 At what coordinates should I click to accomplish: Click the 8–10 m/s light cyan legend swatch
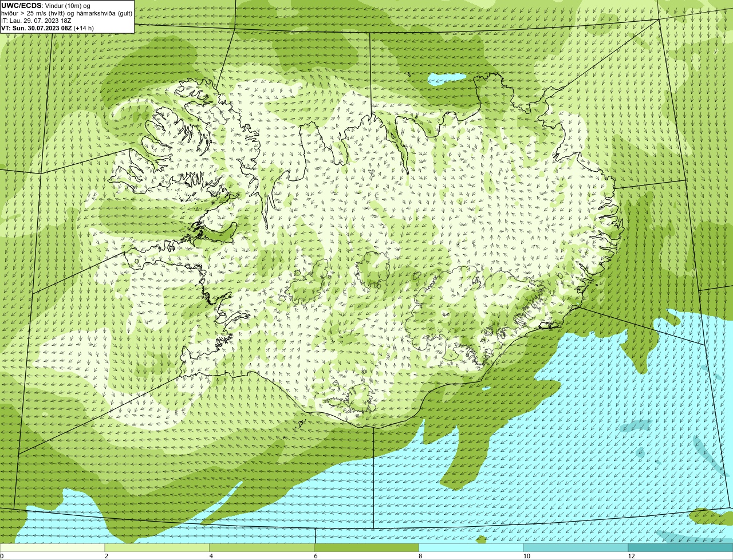point(472,548)
